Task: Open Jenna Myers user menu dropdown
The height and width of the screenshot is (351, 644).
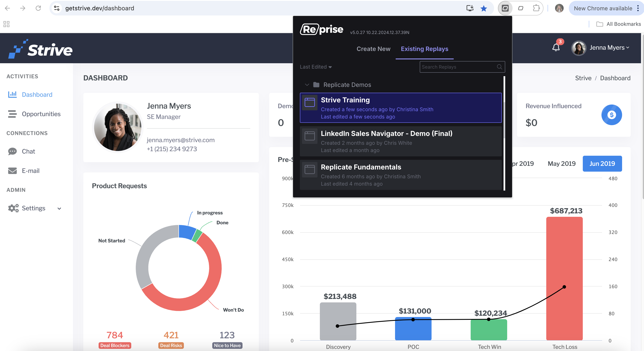Action: (609, 48)
